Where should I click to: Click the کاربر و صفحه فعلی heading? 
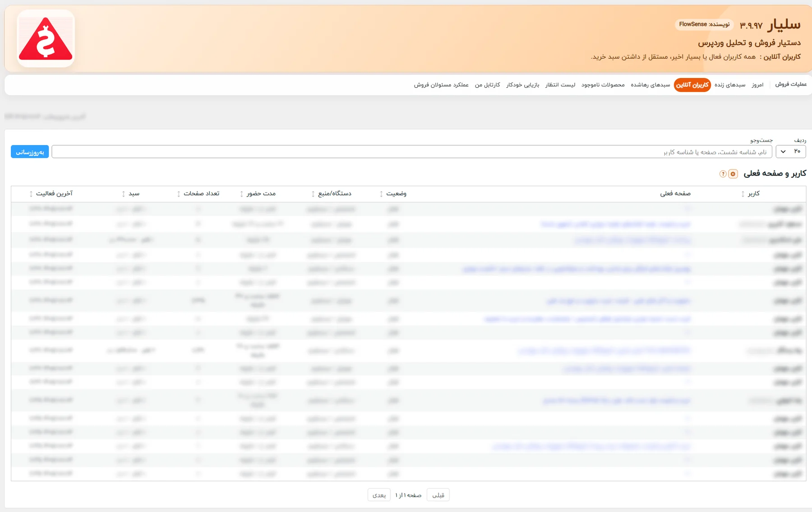[775, 174]
